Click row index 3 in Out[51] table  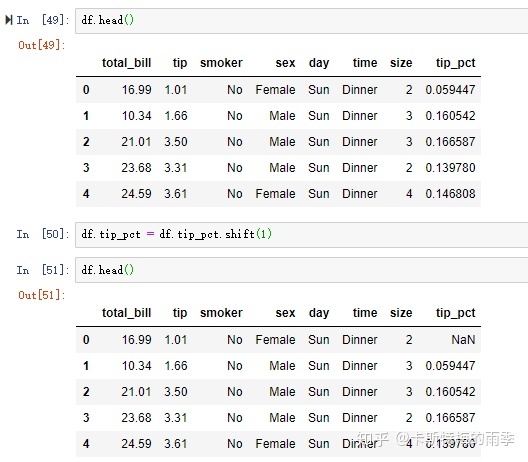(x=86, y=418)
